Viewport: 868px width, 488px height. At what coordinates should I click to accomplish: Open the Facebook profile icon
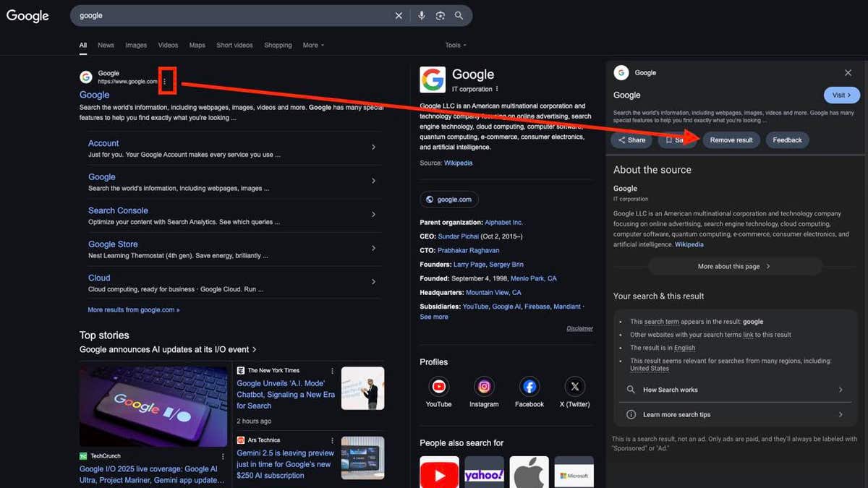click(529, 386)
